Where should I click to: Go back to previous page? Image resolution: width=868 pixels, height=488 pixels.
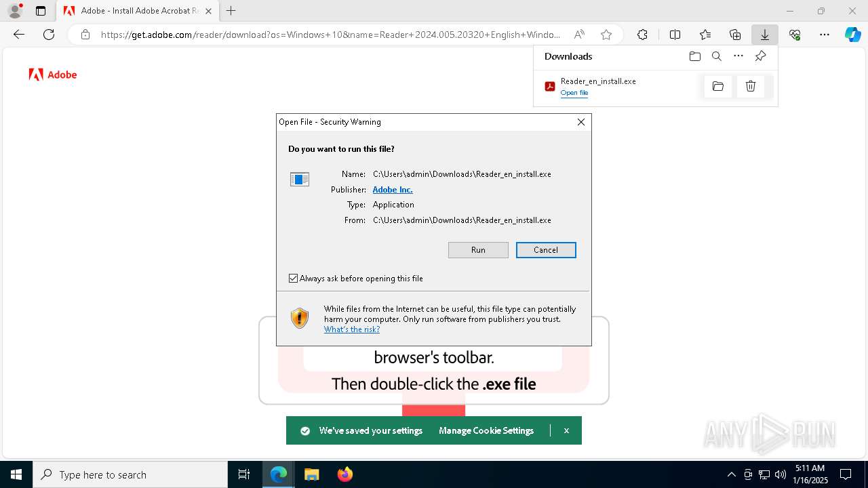(x=19, y=35)
